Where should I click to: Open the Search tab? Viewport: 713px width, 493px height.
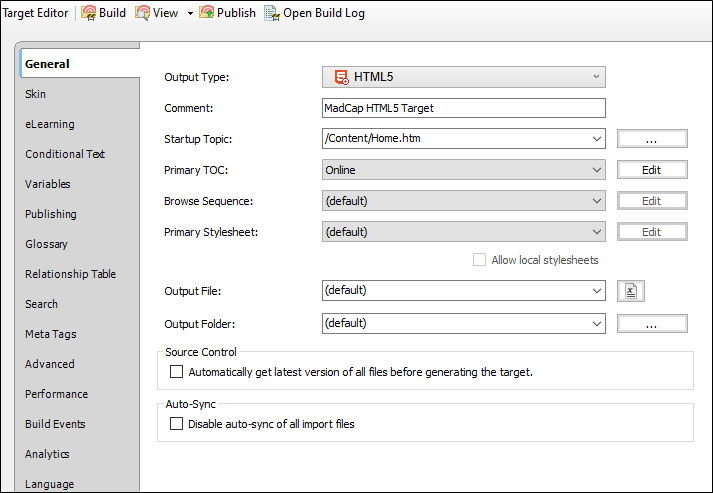(41, 304)
